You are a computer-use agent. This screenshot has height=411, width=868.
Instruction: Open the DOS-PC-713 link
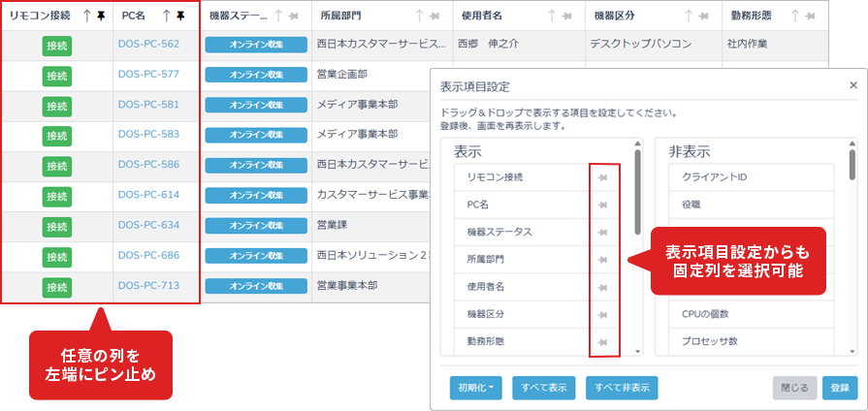click(x=148, y=286)
